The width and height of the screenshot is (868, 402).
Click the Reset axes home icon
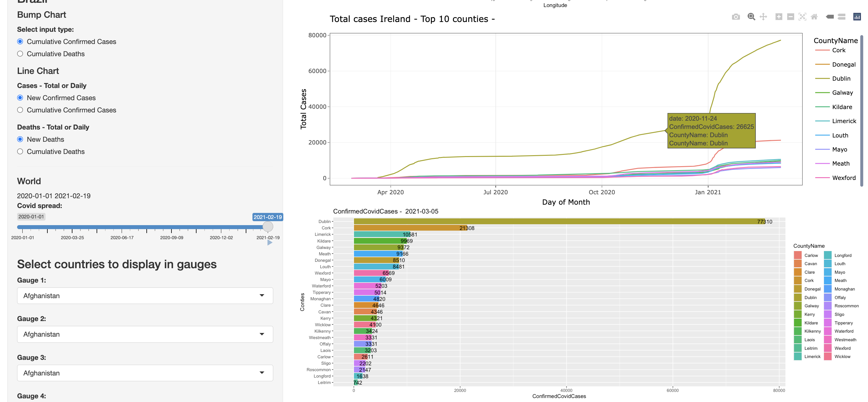pos(814,17)
